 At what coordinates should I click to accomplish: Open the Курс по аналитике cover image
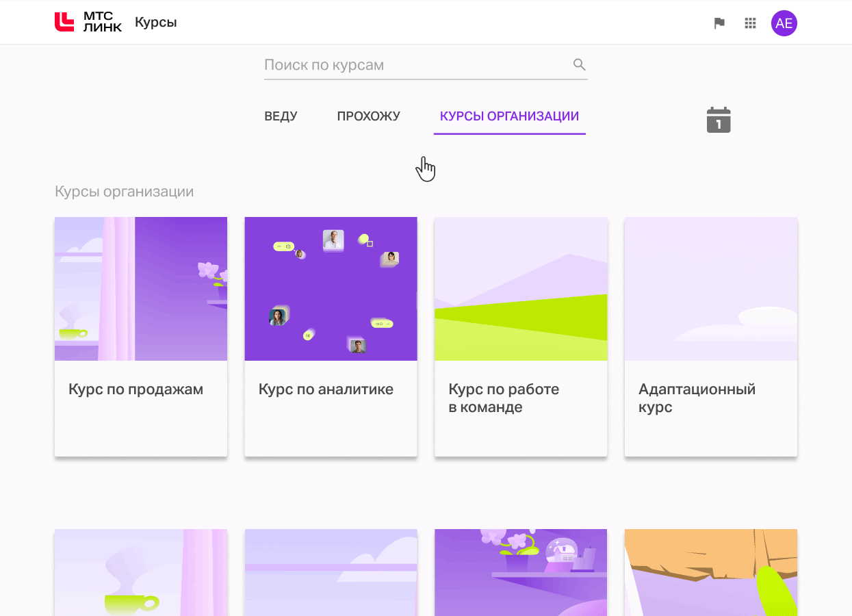pyautogui.click(x=331, y=288)
